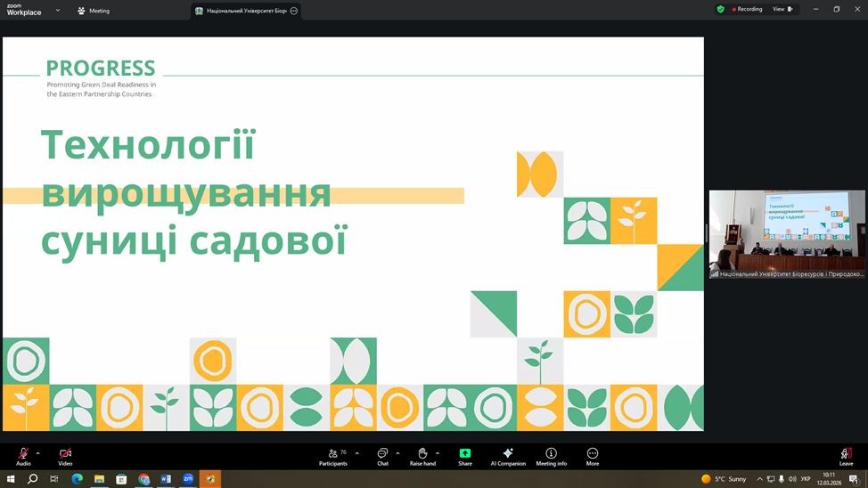Click the speaker video thumbnail

(x=787, y=234)
